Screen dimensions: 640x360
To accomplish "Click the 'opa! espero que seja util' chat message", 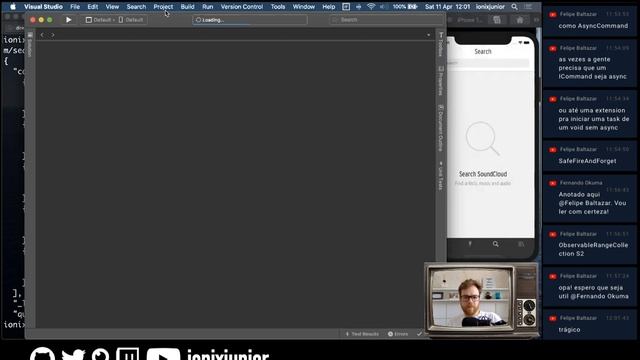I will tap(593, 292).
